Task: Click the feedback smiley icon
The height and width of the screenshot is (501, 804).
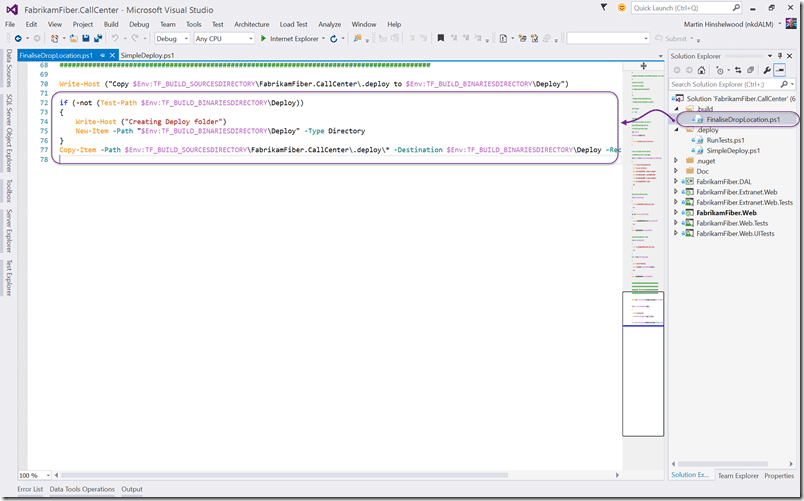Action: coord(621,8)
